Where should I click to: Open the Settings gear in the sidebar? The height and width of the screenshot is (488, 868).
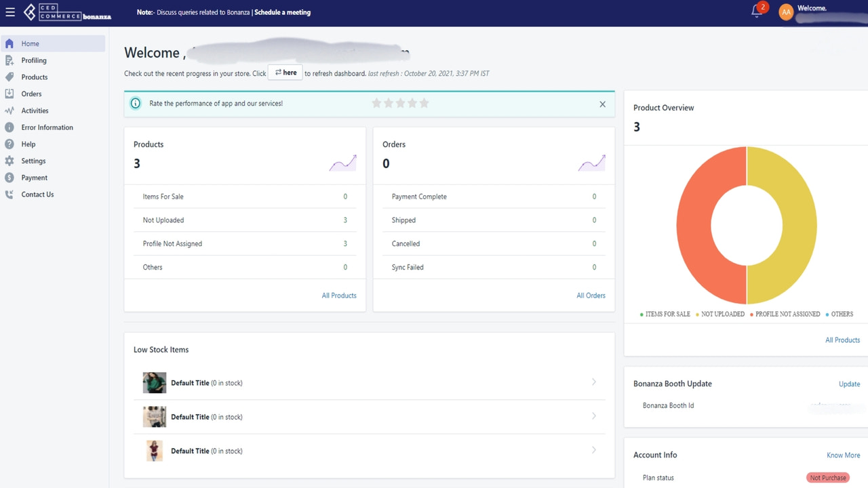(x=10, y=161)
